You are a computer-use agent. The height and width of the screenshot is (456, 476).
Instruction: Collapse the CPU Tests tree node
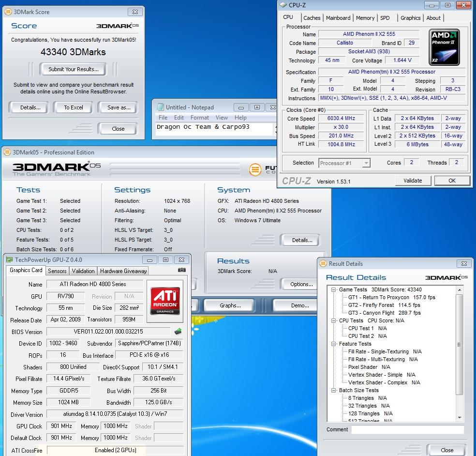(x=334, y=320)
